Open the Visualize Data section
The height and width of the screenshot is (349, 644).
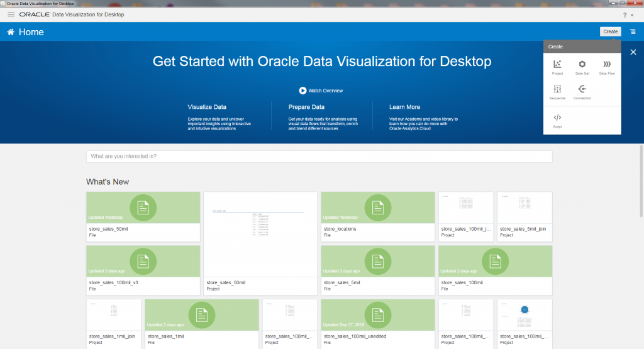206,107
